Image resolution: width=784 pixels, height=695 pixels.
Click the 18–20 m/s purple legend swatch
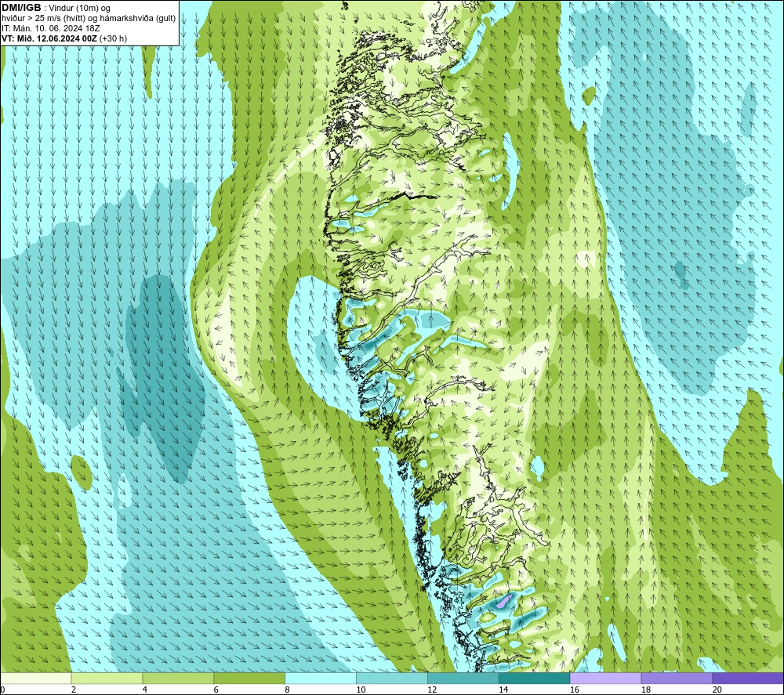[677, 678]
